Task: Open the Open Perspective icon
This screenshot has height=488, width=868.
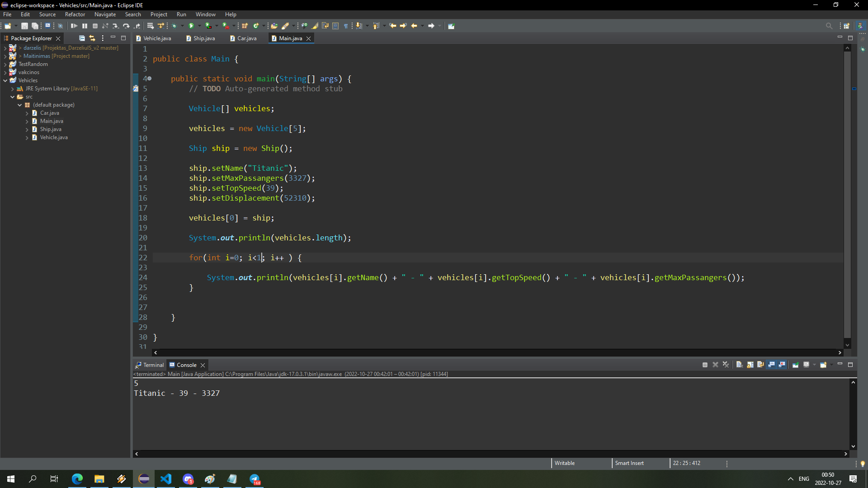Action: (x=847, y=26)
